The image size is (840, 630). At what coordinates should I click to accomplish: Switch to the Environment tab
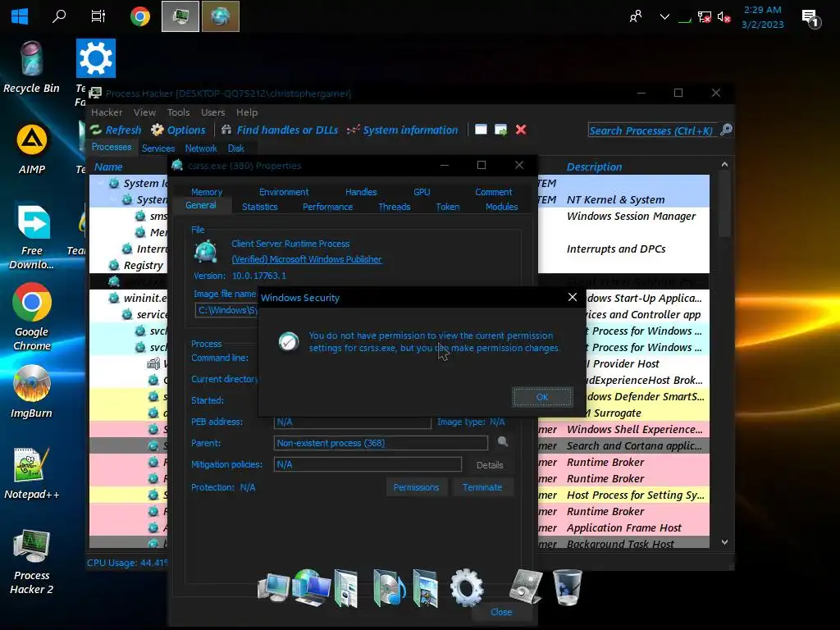coord(284,192)
